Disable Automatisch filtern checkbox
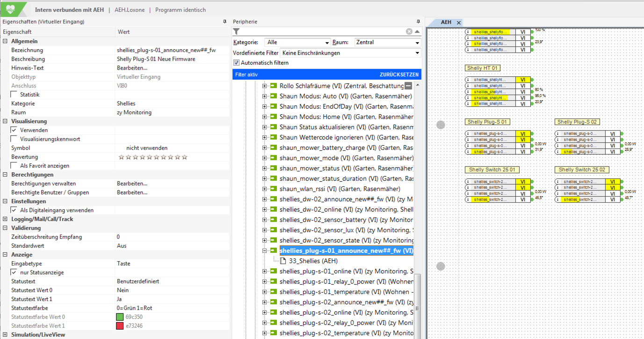 point(237,63)
